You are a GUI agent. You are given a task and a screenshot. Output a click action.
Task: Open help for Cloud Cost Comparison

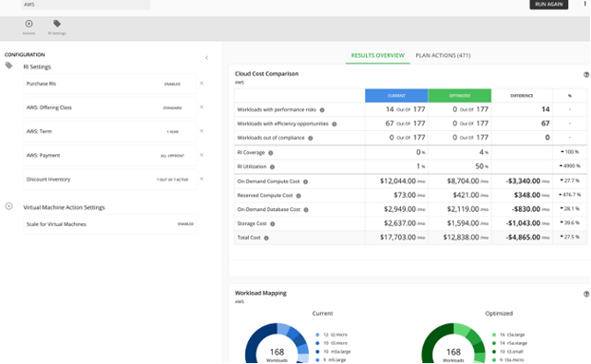586,75
